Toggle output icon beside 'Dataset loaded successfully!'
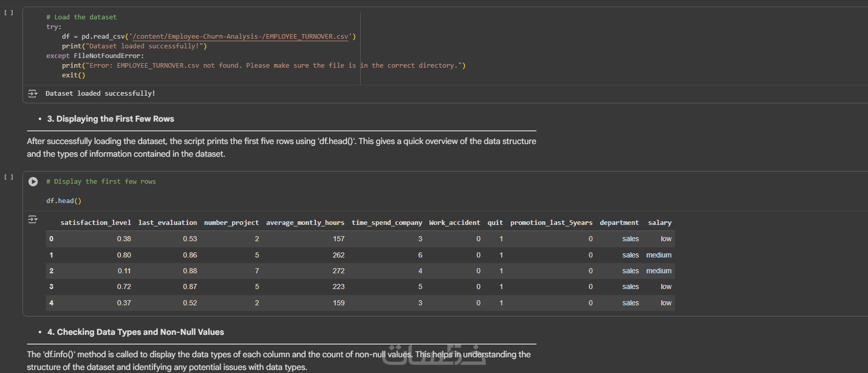The height and width of the screenshot is (373, 868). pyautogui.click(x=33, y=94)
